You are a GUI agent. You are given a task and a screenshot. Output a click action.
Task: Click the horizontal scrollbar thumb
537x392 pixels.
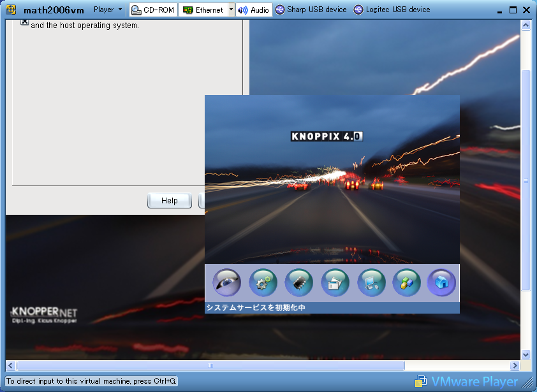pyautogui.click(x=210, y=366)
